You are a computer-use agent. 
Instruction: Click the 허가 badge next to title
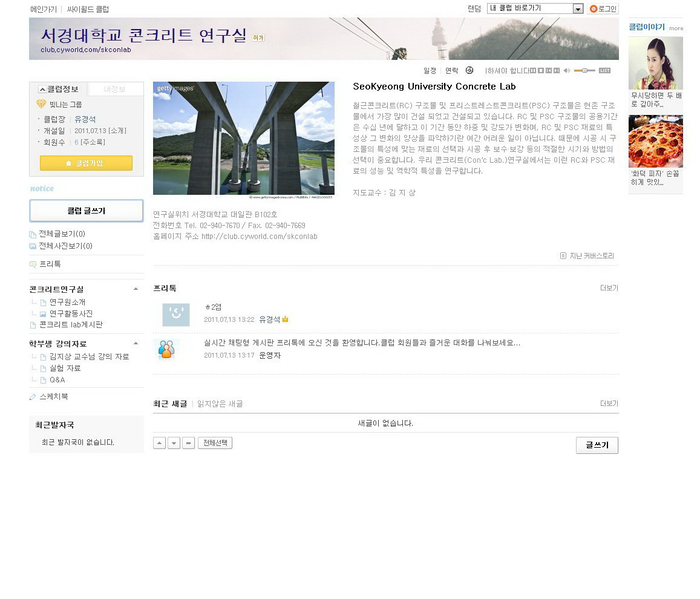pos(258,38)
